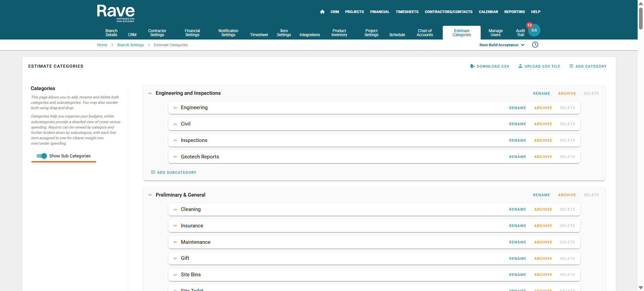Click the Home icon in top navigation

[322, 12]
